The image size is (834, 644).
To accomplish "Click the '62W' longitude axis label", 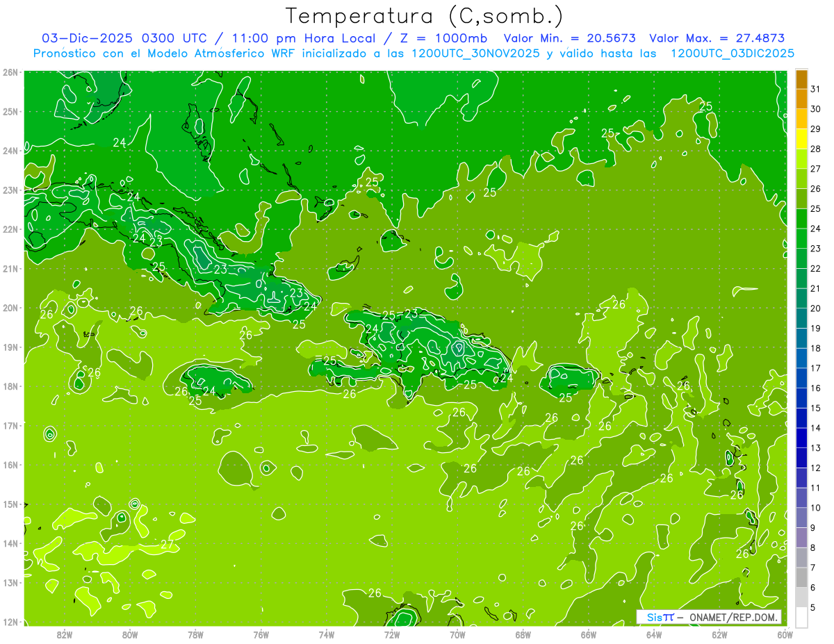I will [719, 634].
